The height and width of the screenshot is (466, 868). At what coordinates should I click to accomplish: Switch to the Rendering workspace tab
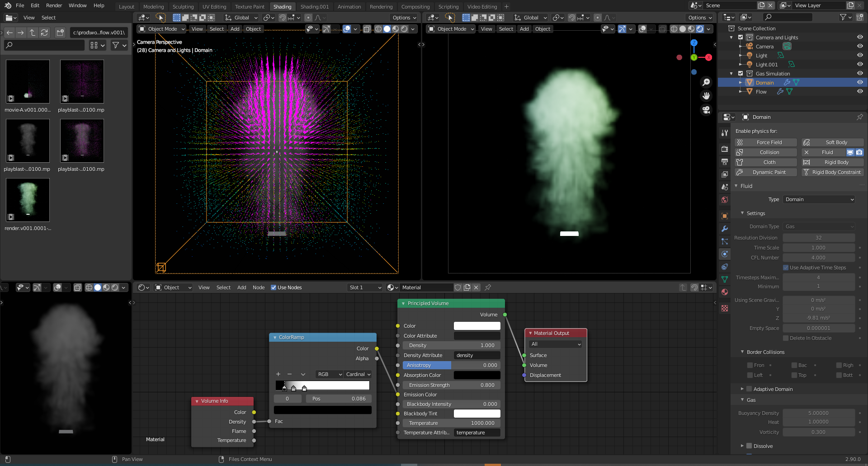(381, 6)
